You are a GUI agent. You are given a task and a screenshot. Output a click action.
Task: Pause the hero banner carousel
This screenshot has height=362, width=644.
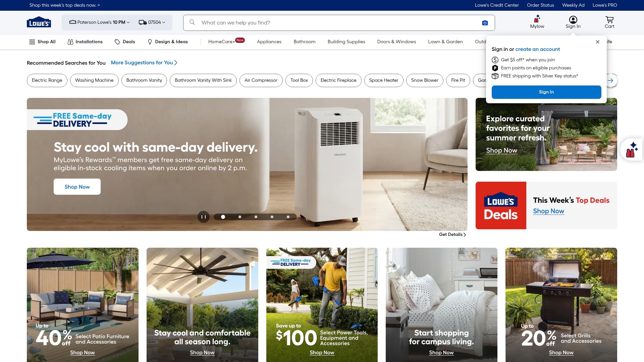203,217
